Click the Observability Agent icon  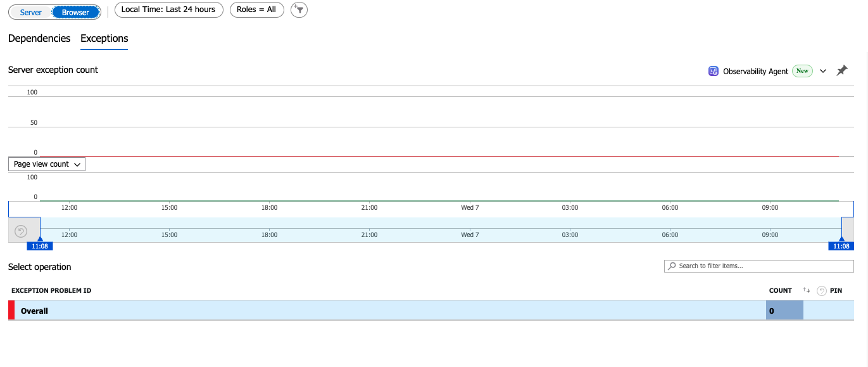[714, 71]
